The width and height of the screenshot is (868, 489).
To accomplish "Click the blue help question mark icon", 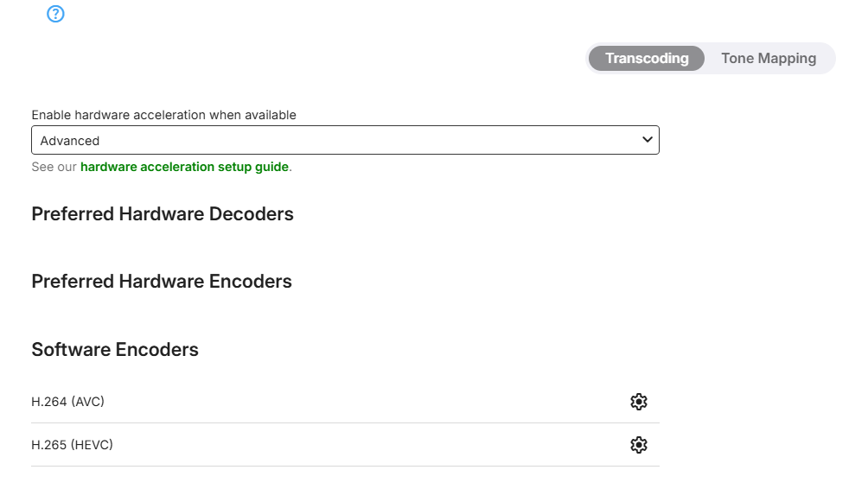I will 56,14.
